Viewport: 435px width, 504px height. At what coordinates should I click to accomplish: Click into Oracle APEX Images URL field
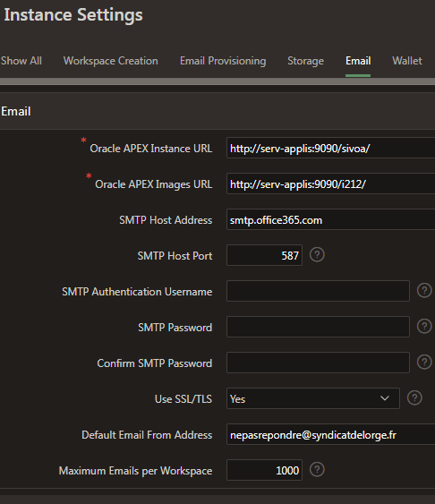pyautogui.click(x=330, y=184)
